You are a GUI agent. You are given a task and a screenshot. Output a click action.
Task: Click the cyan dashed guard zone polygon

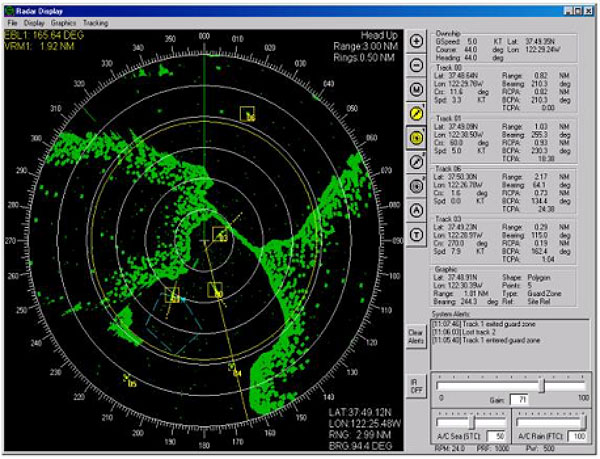click(174, 326)
